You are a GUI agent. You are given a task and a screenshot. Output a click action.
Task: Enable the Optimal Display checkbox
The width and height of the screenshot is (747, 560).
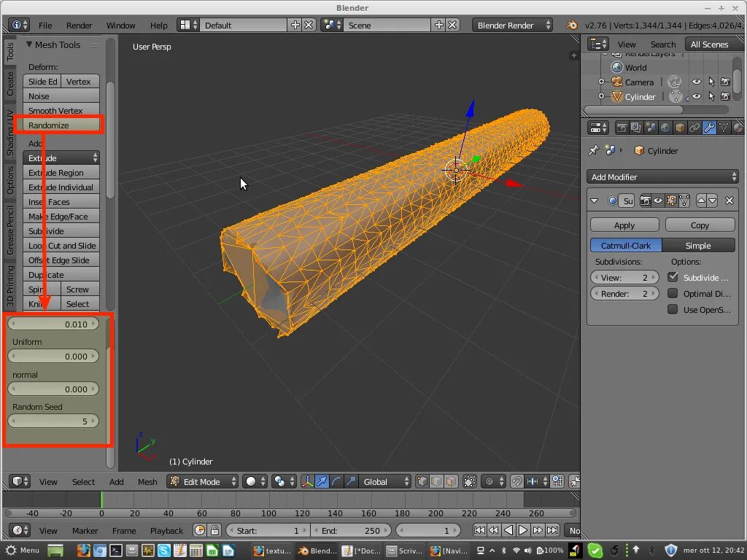pyautogui.click(x=673, y=293)
